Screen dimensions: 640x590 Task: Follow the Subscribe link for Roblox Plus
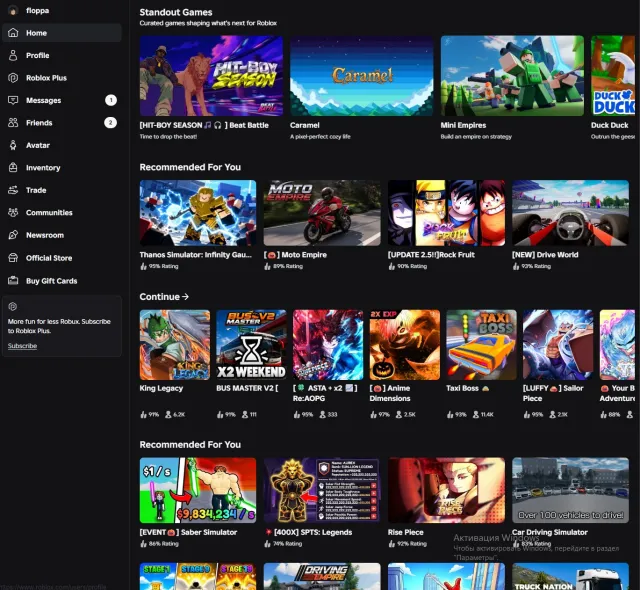(x=22, y=346)
